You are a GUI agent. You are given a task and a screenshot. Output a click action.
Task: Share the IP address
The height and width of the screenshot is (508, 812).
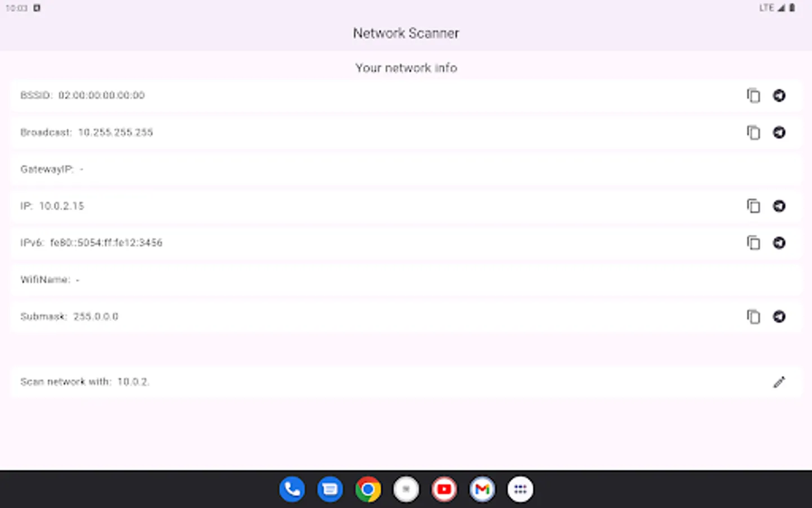(x=779, y=206)
